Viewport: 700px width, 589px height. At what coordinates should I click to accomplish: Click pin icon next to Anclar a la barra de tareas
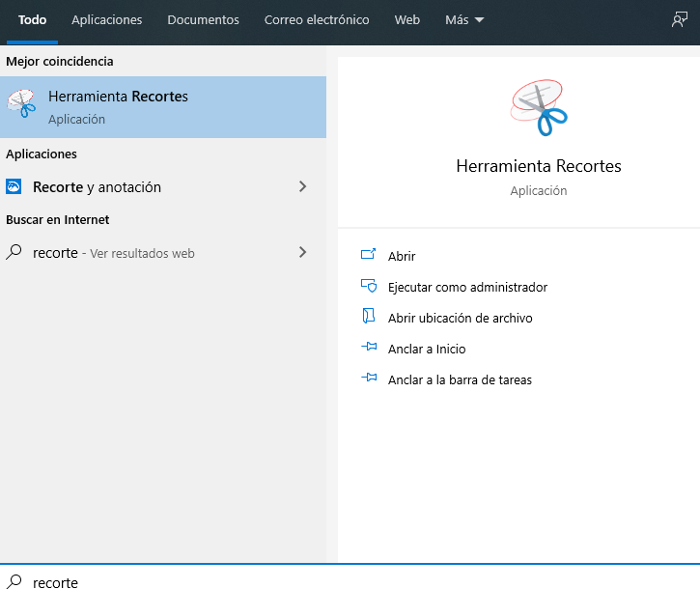[369, 378]
